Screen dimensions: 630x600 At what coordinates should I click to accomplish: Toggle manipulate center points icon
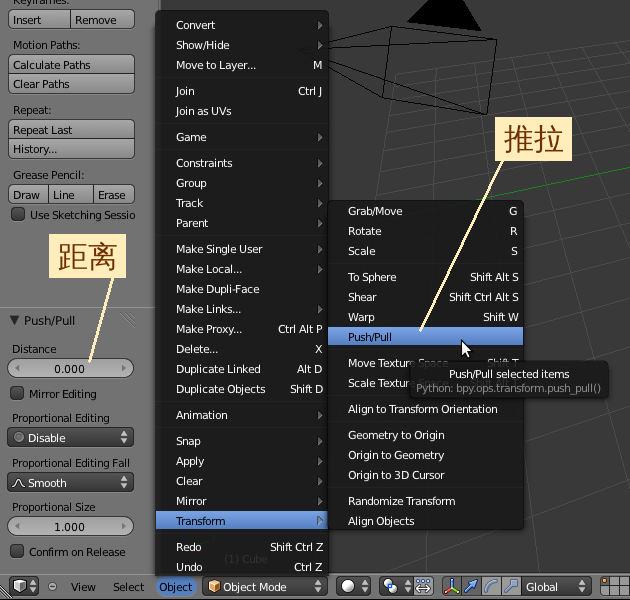click(423, 587)
